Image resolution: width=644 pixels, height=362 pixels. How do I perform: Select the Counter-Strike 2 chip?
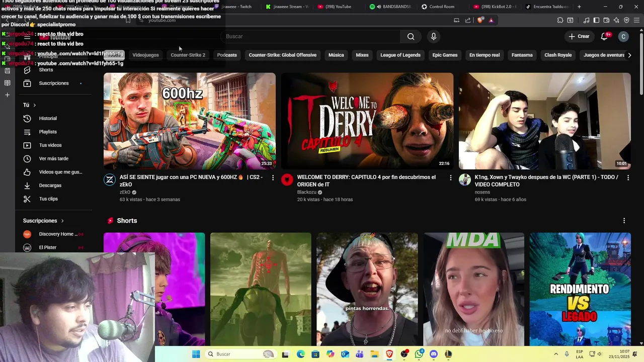point(188,55)
